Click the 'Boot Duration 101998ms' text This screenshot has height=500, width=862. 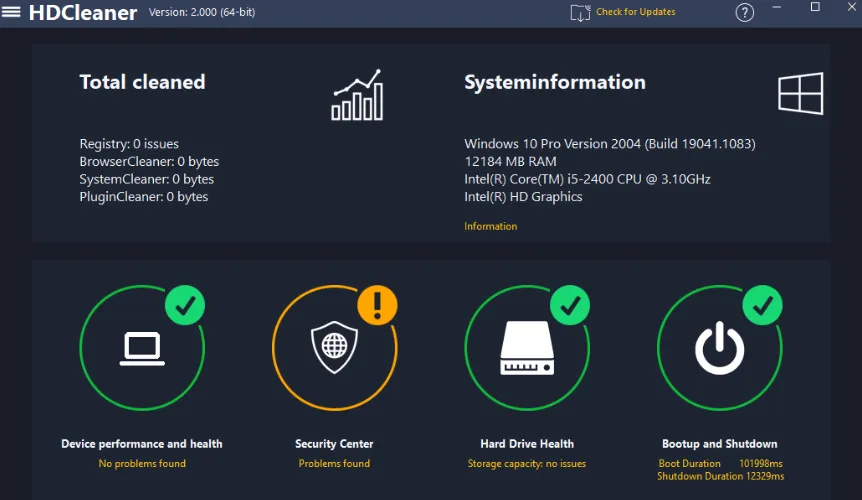coord(721,464)
